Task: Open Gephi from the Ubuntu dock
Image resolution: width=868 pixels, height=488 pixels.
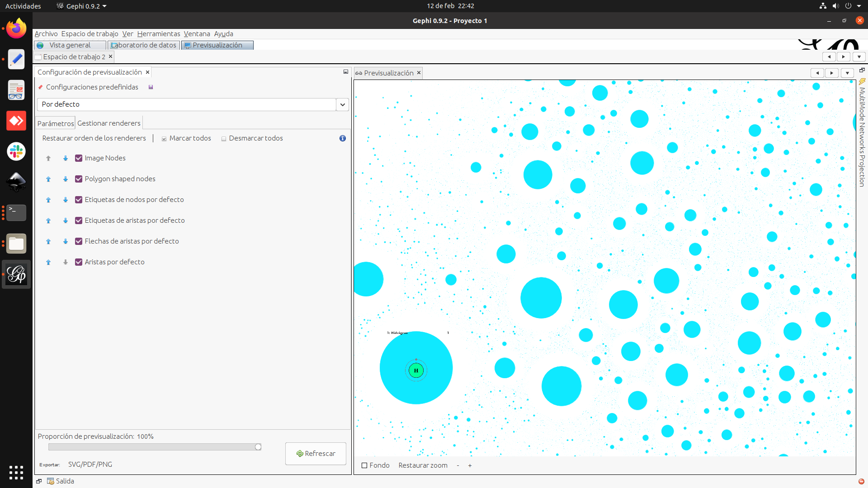Action: coord(16,274)
